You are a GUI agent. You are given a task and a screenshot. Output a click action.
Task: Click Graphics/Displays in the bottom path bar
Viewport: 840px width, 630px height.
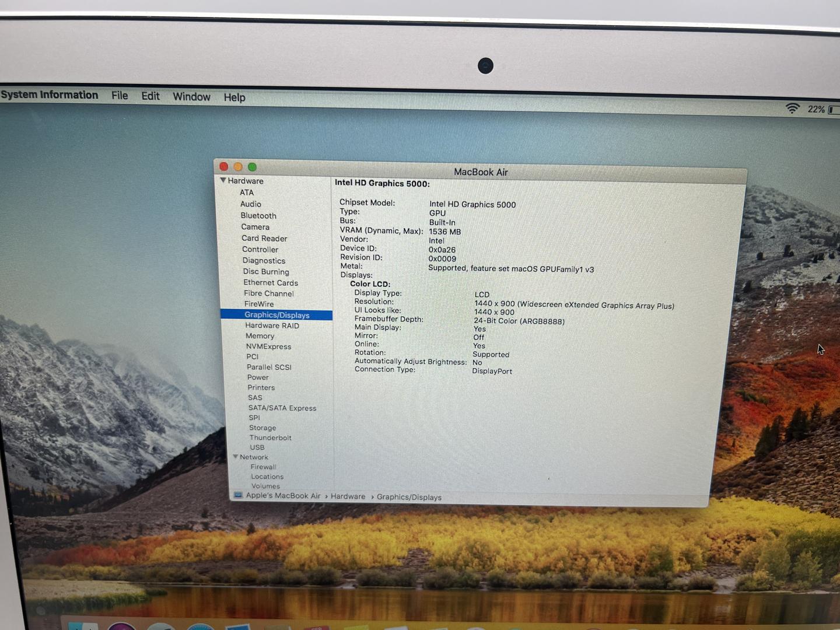[409, 497]
